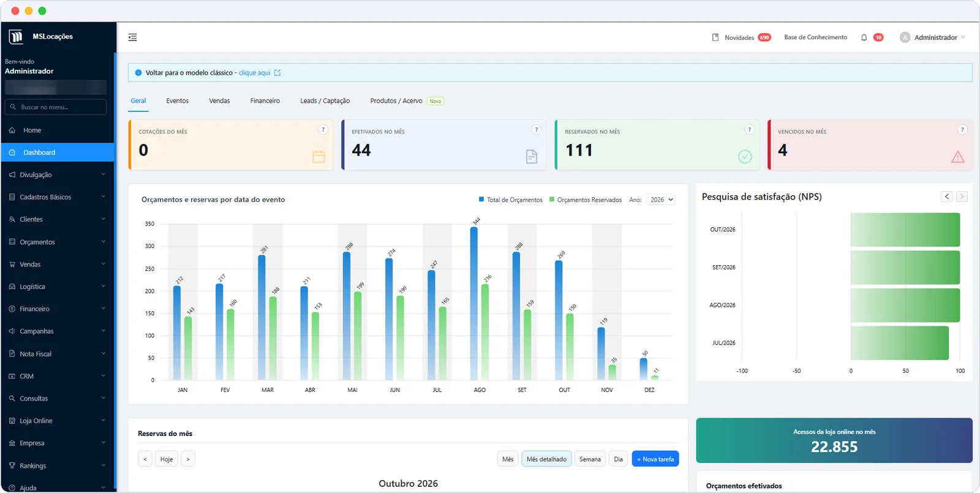This screenshot has height=493, width=980.
Task: Open help for Vencidos no mês card
Action: [962, 129]
